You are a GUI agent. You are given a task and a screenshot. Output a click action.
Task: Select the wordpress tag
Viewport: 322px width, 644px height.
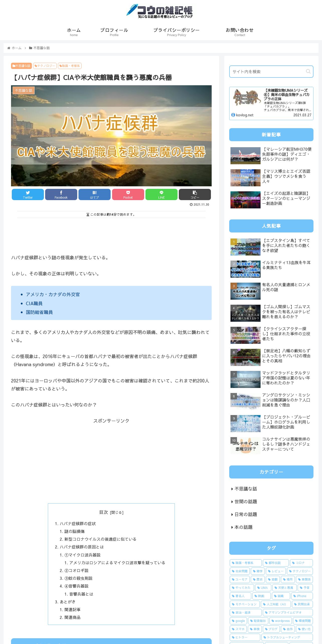(280, 621)
